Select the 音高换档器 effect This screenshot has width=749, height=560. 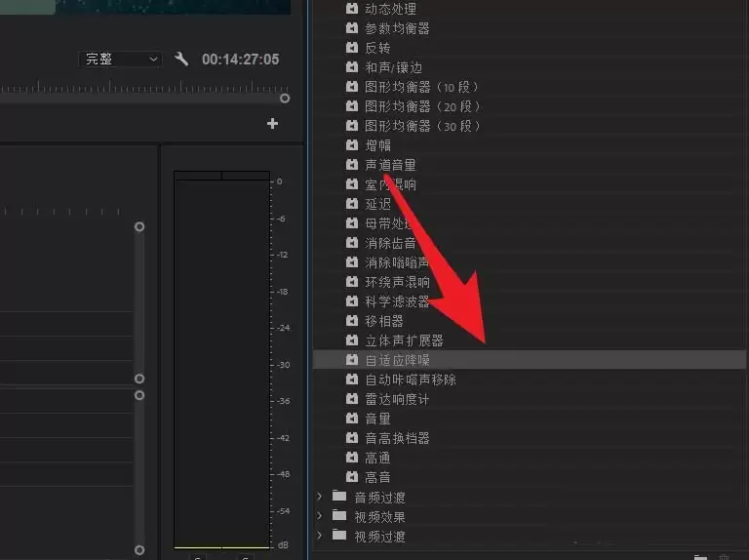click(x=397, y=438)
